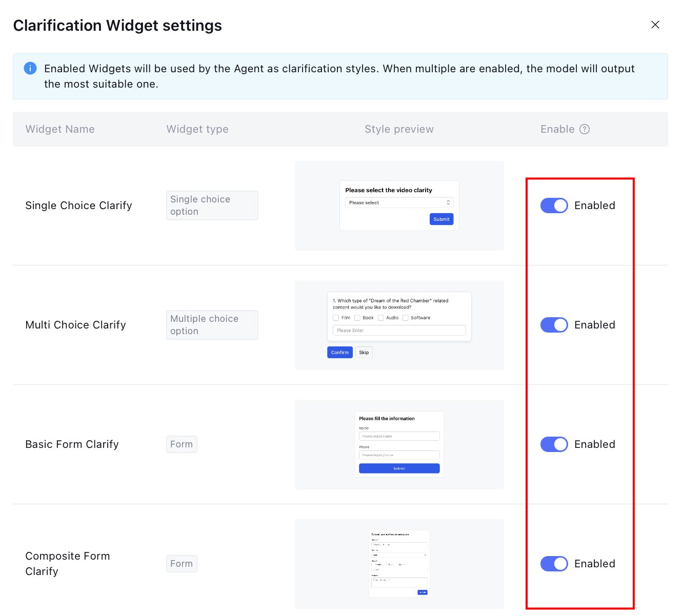Screen dimensions: 684x616
Task: Toggle the Composite Form Clarify switch
Action: pyautogui.click(x=554, y=564)
